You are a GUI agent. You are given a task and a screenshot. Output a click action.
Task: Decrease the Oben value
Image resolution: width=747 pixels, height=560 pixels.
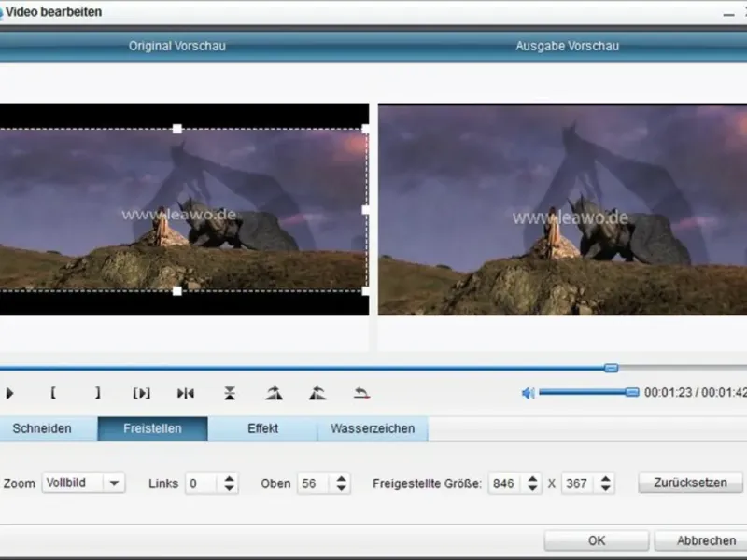coord(341,488)
